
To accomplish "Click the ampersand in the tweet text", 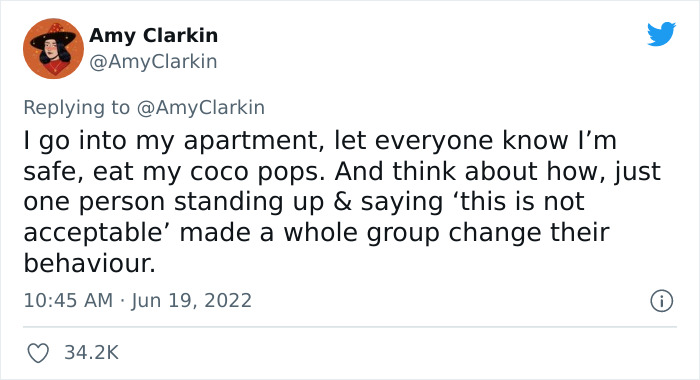I will (342, 202).
